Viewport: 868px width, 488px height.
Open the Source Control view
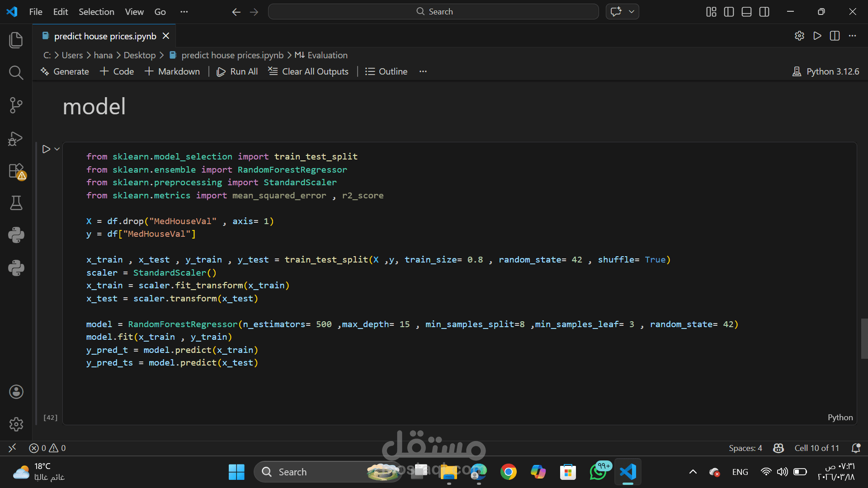coord(16,105)
